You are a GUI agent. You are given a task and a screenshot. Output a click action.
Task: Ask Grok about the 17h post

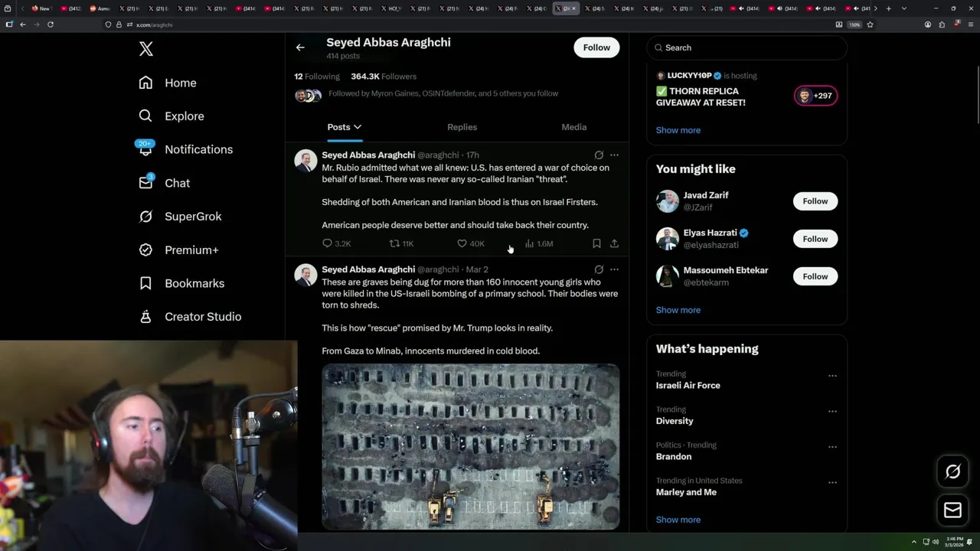[599, 155]
